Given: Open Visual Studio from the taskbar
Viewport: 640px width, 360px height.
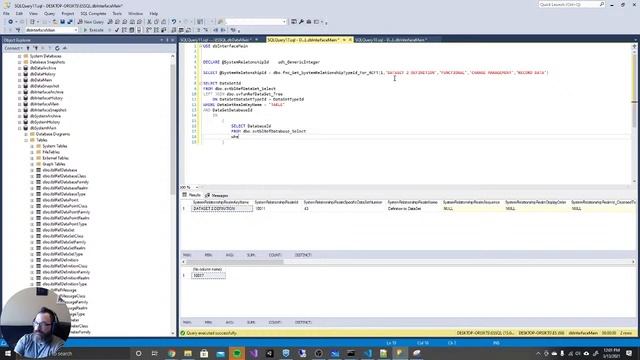Looking at the screenshot, I should click(253, 353).
